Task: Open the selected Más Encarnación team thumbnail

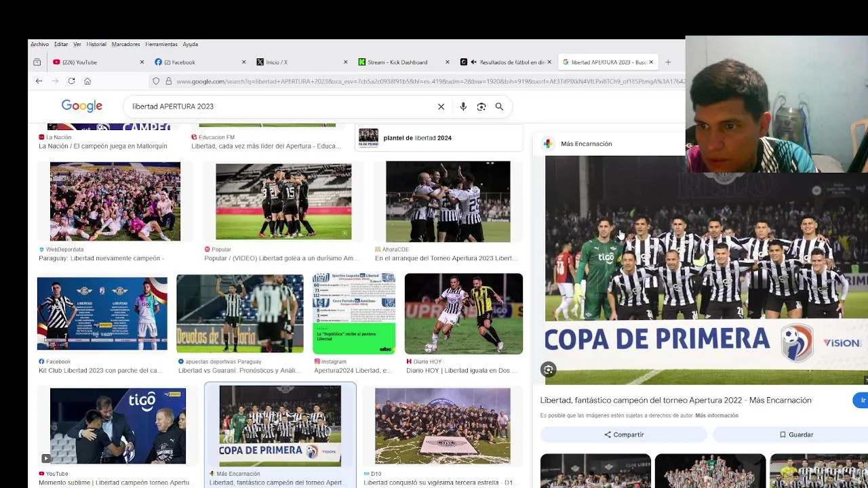Action: [x=280, y=426]
